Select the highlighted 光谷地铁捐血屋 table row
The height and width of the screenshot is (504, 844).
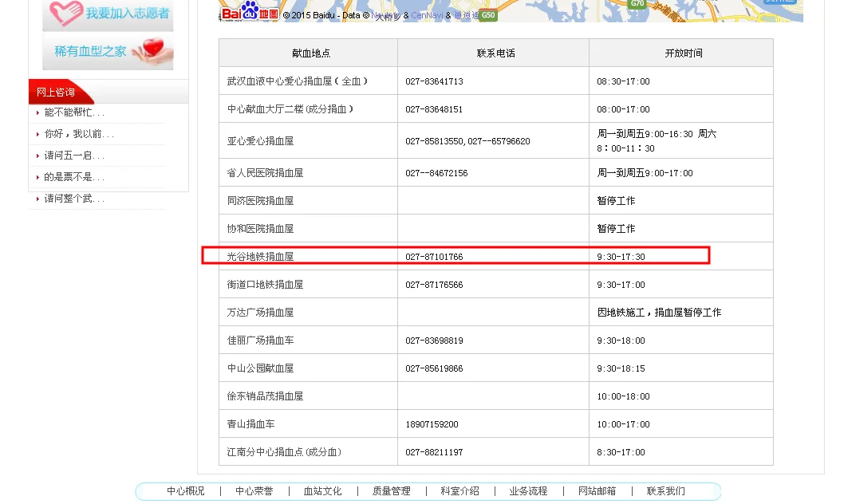point(455,255)
